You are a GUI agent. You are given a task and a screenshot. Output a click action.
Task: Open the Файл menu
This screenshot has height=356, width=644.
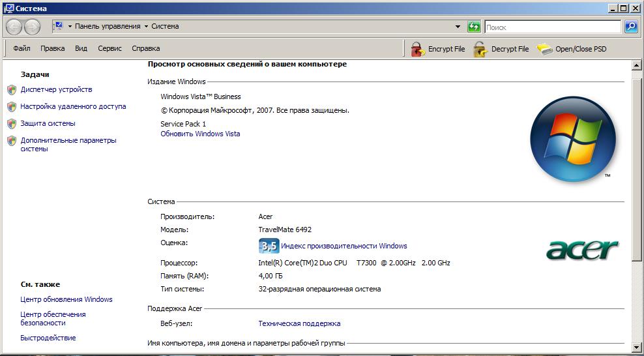click(x=22, y=48)
